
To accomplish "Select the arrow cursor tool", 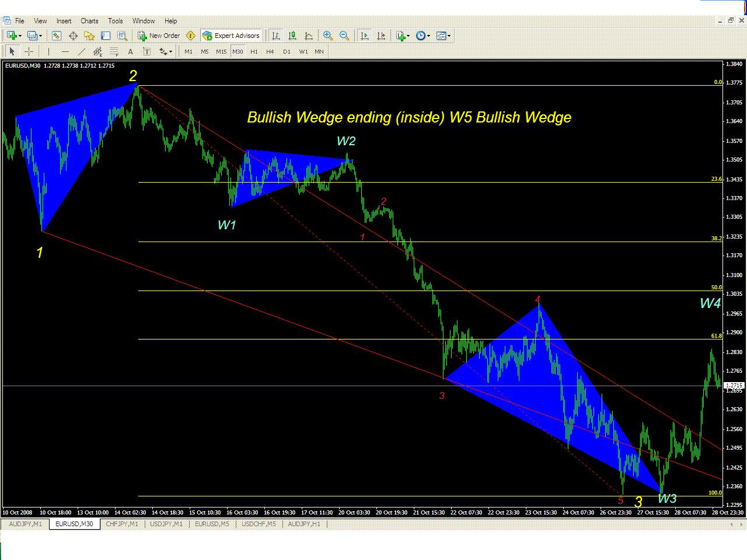I will 12,51.
